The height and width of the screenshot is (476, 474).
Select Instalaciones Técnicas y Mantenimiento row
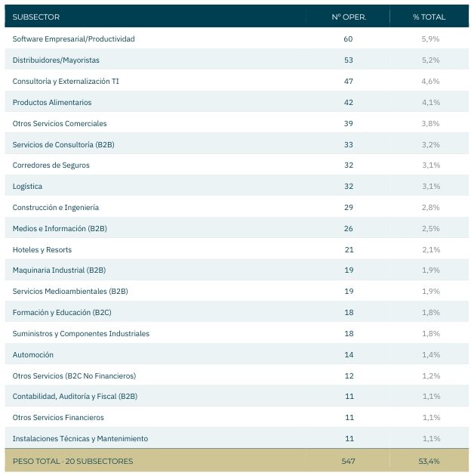[x=236, y=438]
